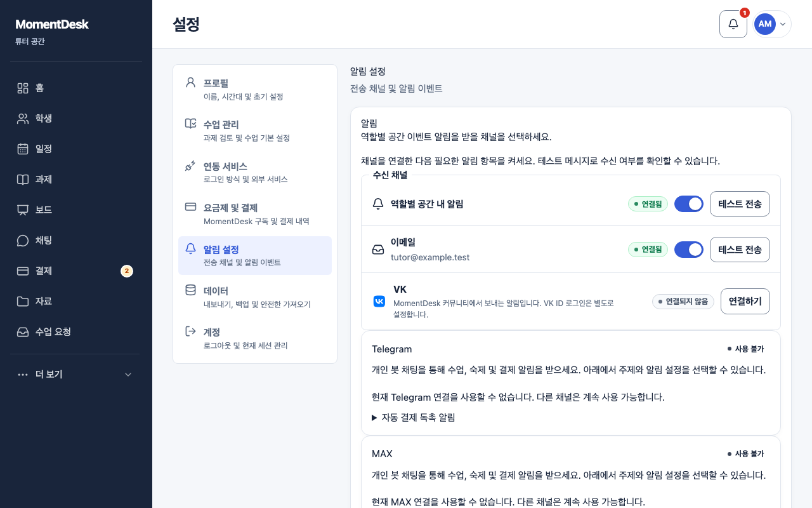Image resolution: width=812 pixels, height=508 pixels.
Task: Toggle 역할별 공간 내 알림 switch off
Action: tap(689, 204)
